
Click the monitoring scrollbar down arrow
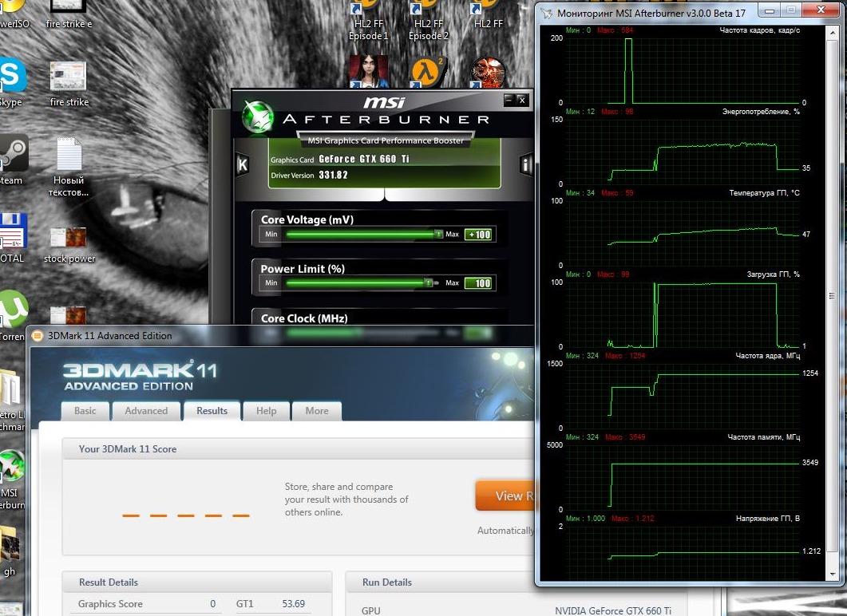point(833,575)
